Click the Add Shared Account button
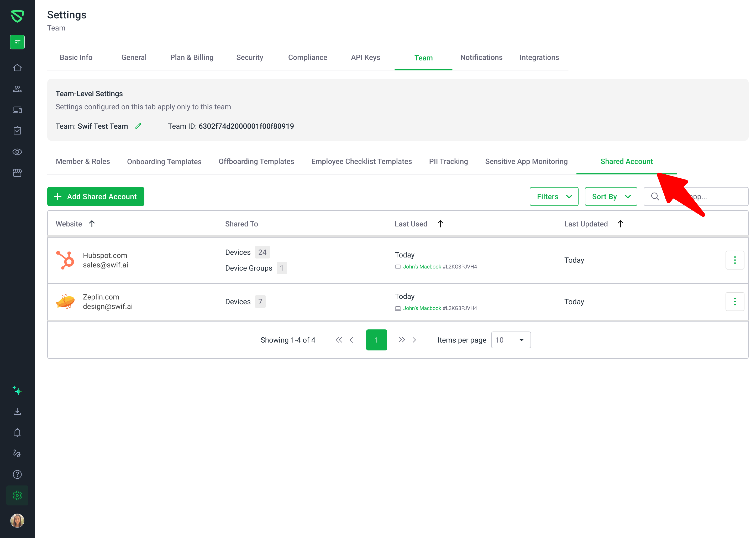 96,197
